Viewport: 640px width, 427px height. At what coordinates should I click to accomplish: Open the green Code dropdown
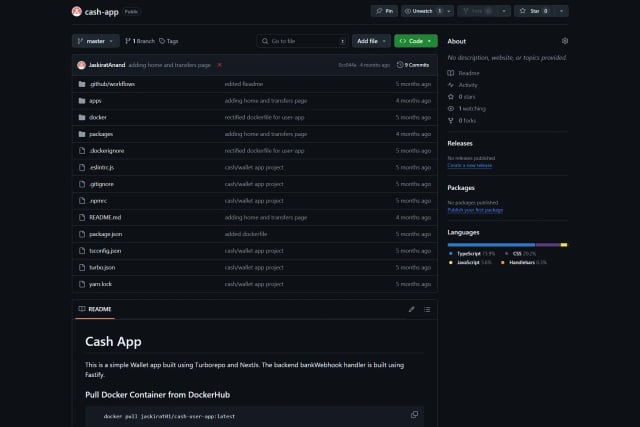(415, 41)
